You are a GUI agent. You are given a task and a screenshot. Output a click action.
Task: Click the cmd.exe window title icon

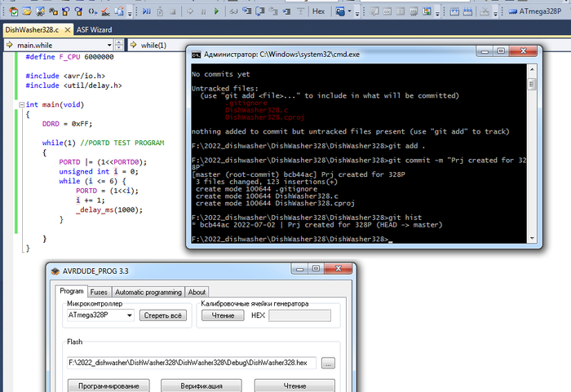click(x=197, y=54)
